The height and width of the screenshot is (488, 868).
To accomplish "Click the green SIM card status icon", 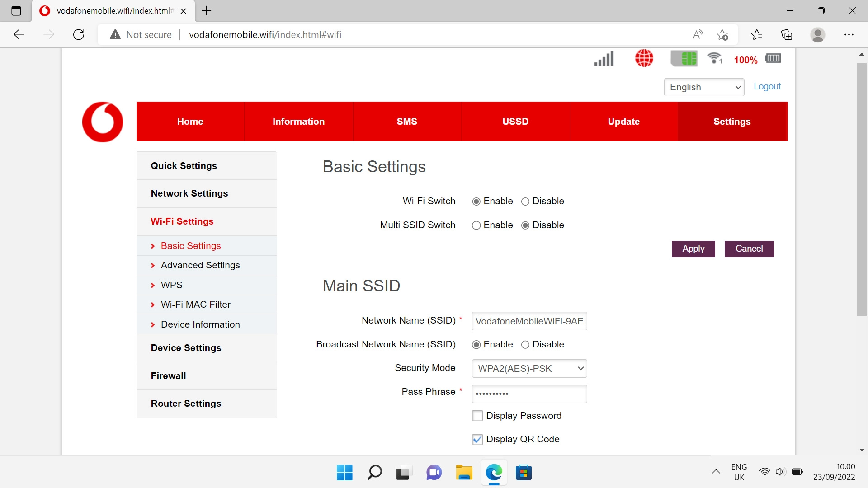I will click(684, 58).
